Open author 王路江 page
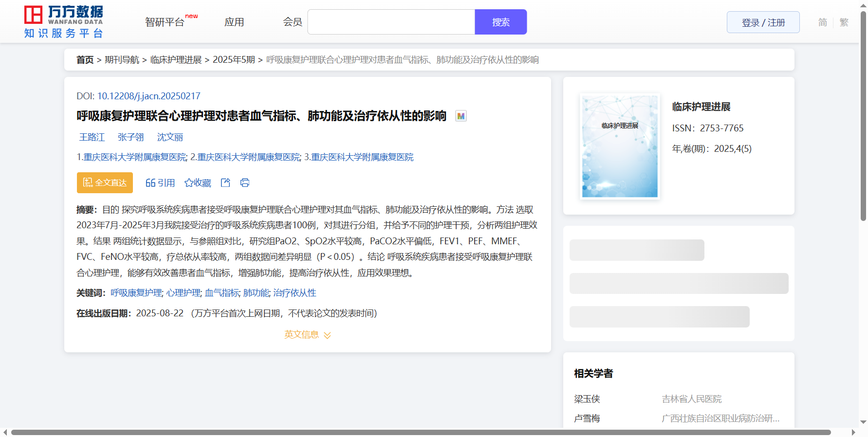The width and height of the screenshot is (868, 437). (92, 137)
